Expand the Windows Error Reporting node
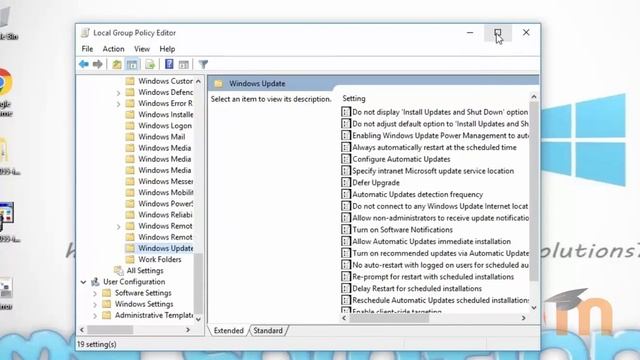The image size is (640, 360). coord(118,104)
